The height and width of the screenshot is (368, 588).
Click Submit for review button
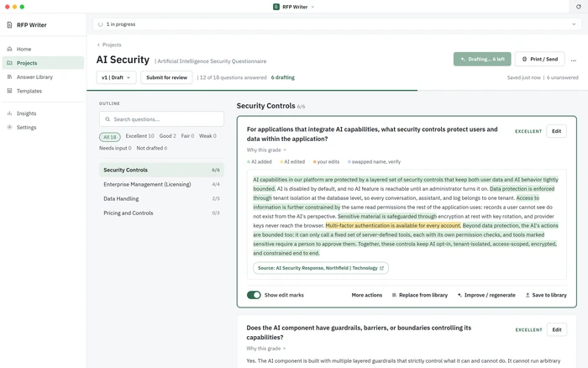click(166, 77)
